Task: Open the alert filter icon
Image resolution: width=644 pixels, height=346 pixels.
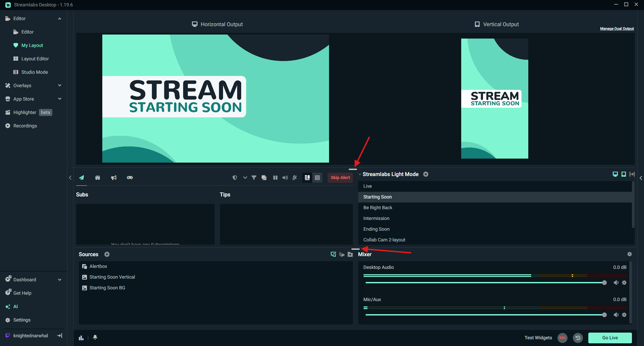Action: [254, 177]
